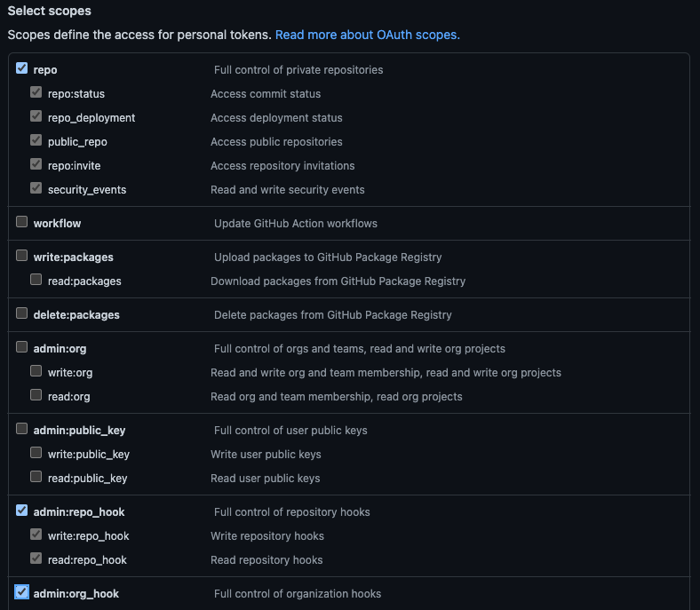Click the read:public_key label text

[x=87, y=479]
